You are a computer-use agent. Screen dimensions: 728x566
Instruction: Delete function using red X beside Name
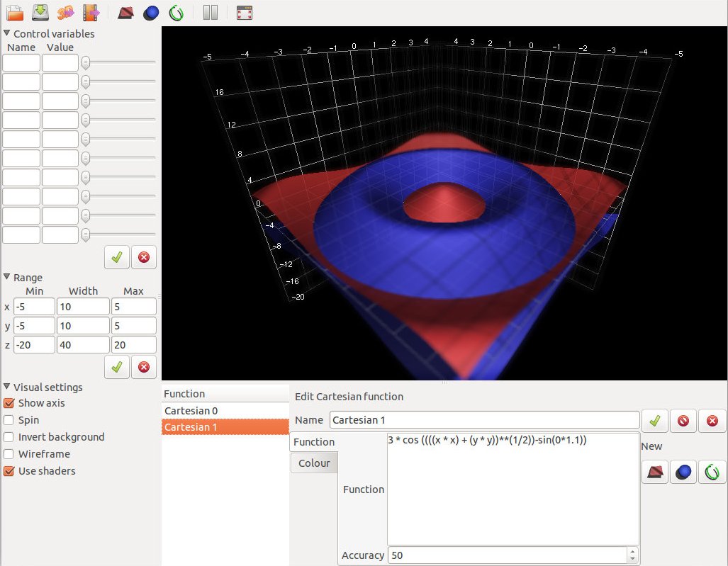tap(712, 421)
